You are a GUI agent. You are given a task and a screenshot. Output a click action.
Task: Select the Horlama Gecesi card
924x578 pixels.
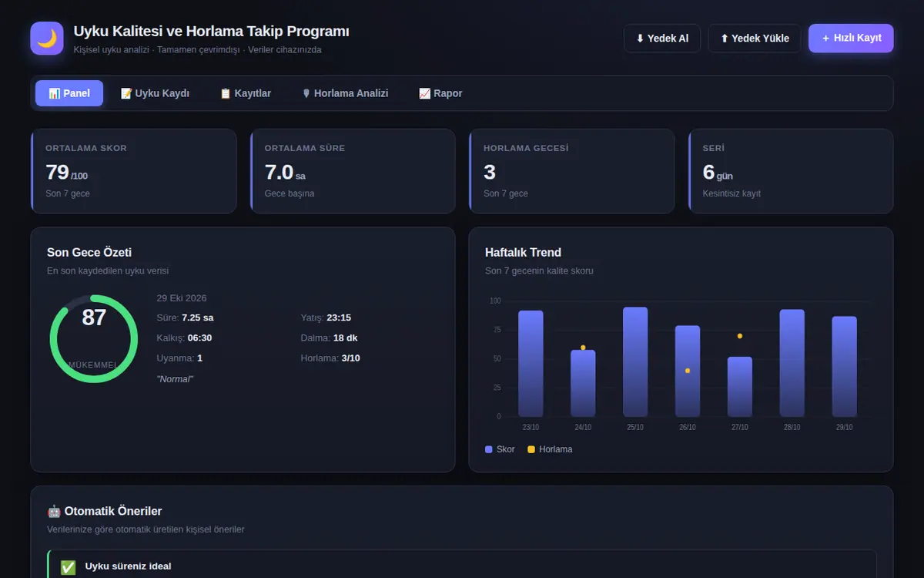tap(571, 171)
